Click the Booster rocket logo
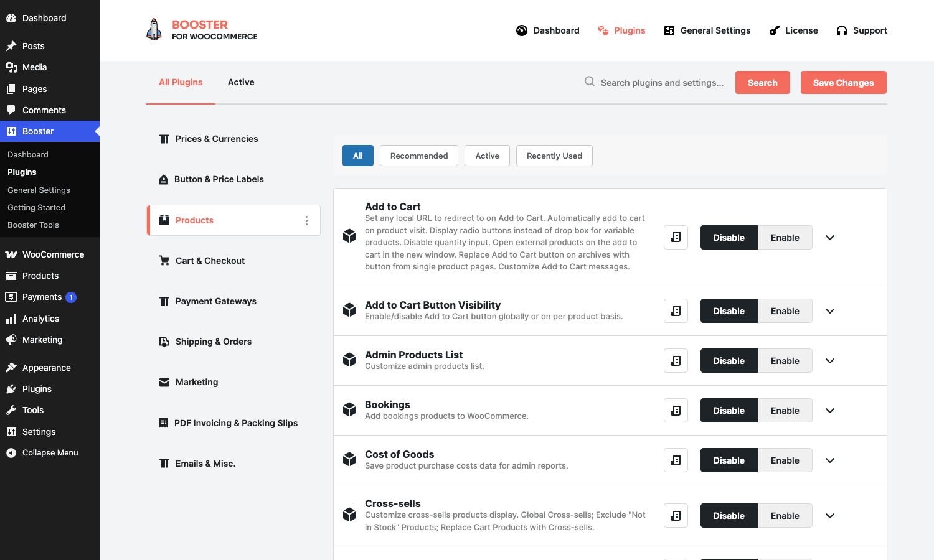 click(154, 29)
